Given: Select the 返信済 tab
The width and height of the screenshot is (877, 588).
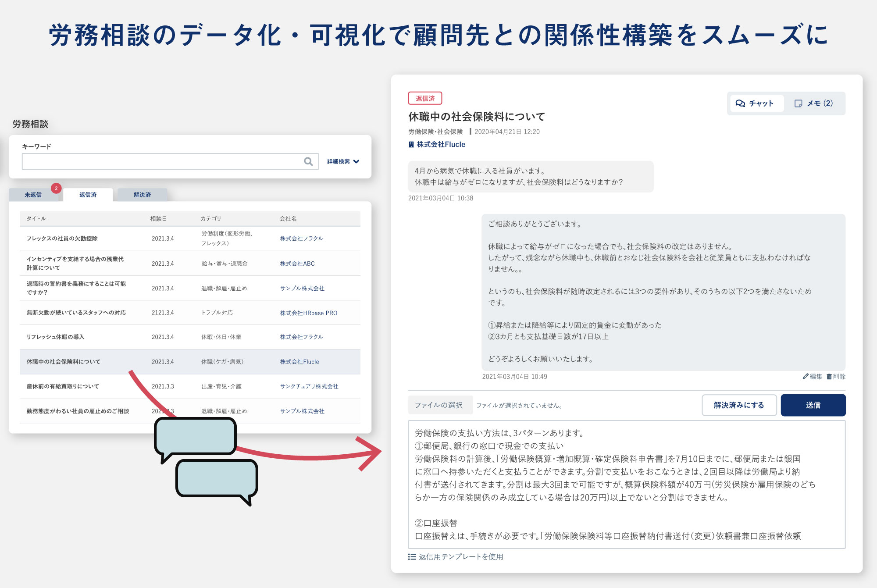Looking at the screenshot, I should tap(88, 195).
